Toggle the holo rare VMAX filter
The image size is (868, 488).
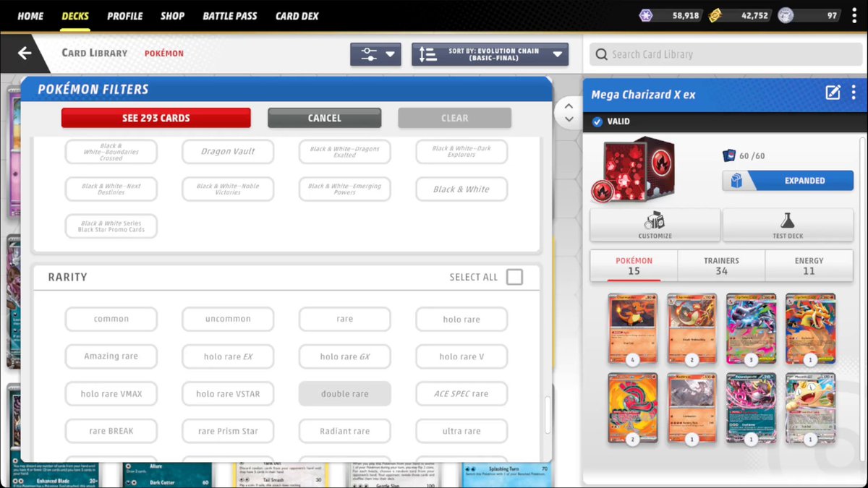(111, 394)
